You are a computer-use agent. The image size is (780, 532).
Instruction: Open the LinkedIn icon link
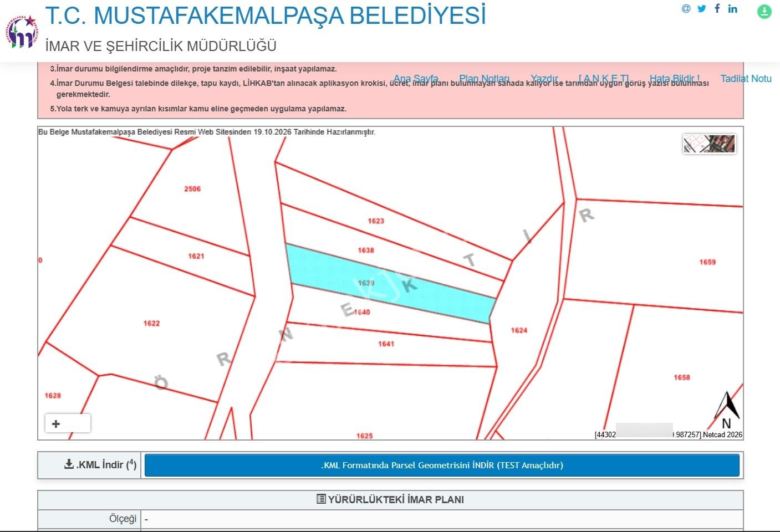pyautogui.click(x=733, y=9)
